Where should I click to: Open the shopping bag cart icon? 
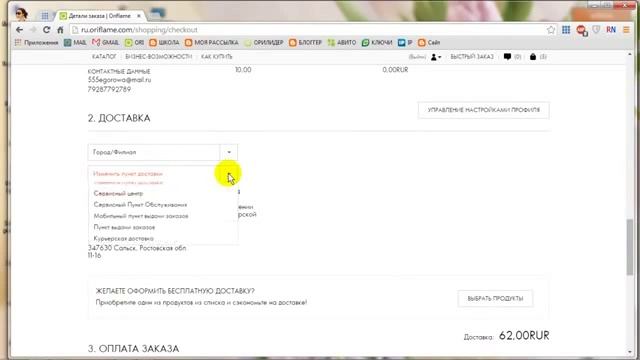click(533, 57)
